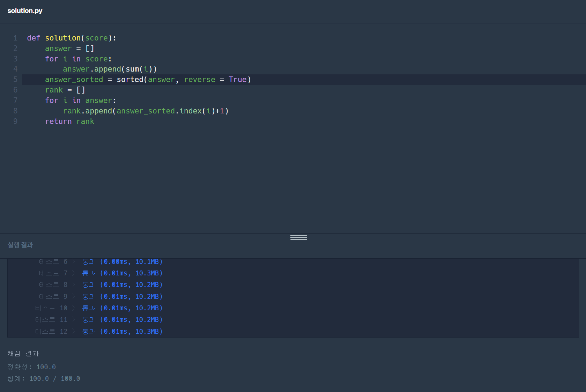Click 'answer.append(sum(i))' code line
586x392 pixels.
(x=110, y=69)
